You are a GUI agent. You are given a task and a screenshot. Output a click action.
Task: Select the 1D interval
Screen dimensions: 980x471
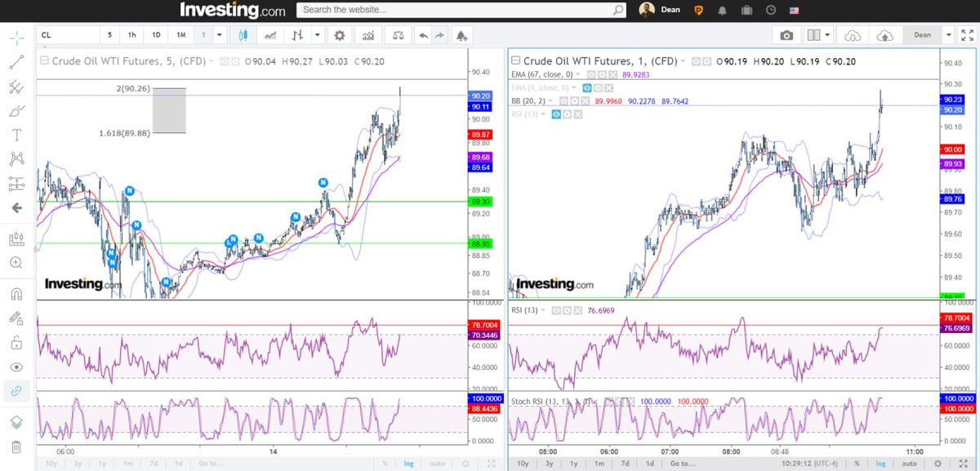[157, 36]
